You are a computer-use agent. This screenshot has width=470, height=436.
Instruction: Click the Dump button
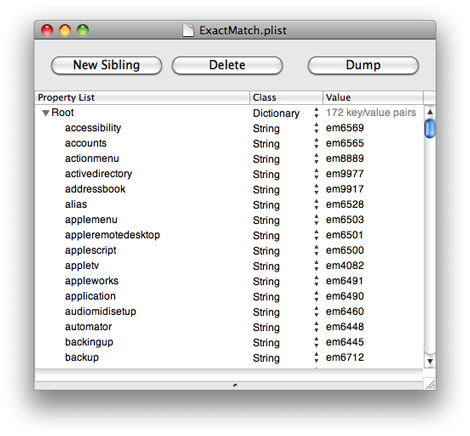363,65
